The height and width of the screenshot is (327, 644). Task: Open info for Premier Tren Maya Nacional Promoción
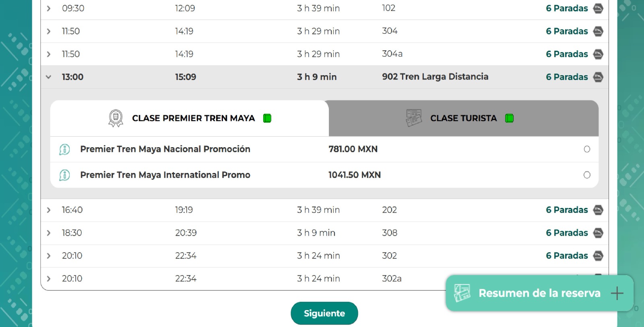pos(64,150)
